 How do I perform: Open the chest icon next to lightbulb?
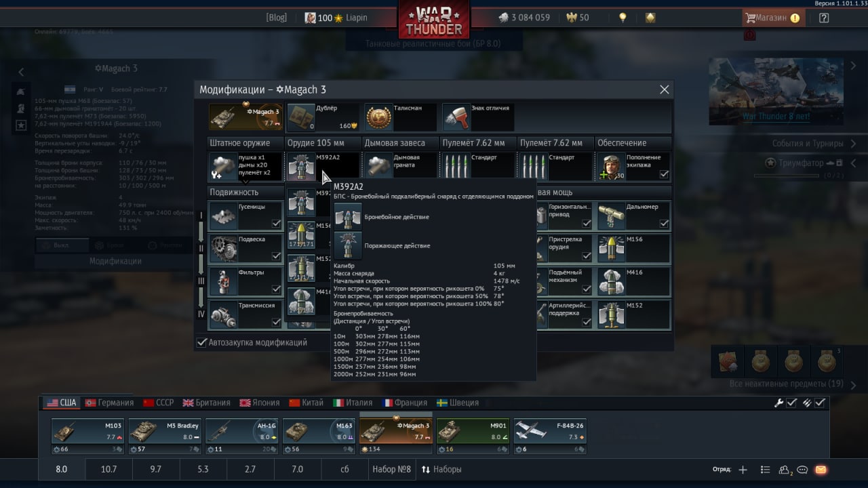(x=650, y=18)
